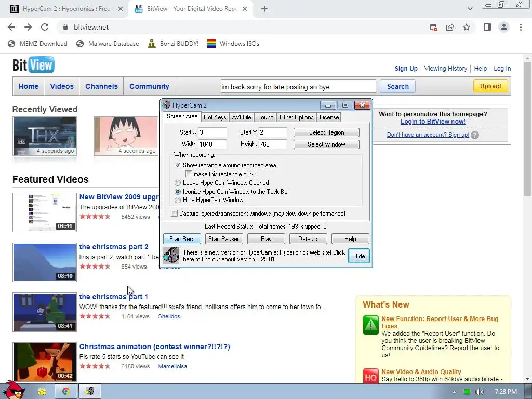The image size is (532, 399).
Task: Switch to HyperCam in the taskbar
Action: [90, 392]
